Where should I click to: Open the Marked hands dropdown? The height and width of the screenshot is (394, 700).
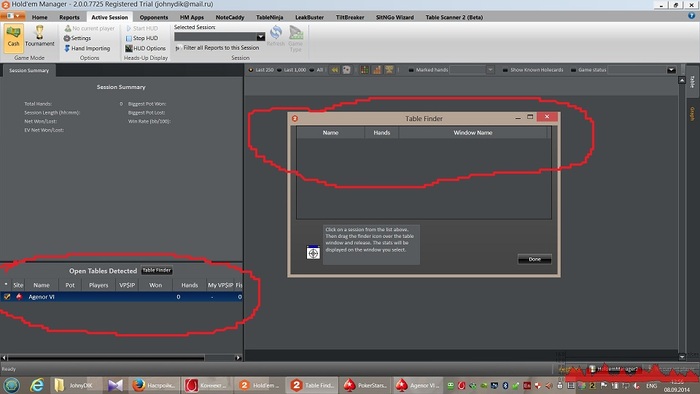pos(490,70)
